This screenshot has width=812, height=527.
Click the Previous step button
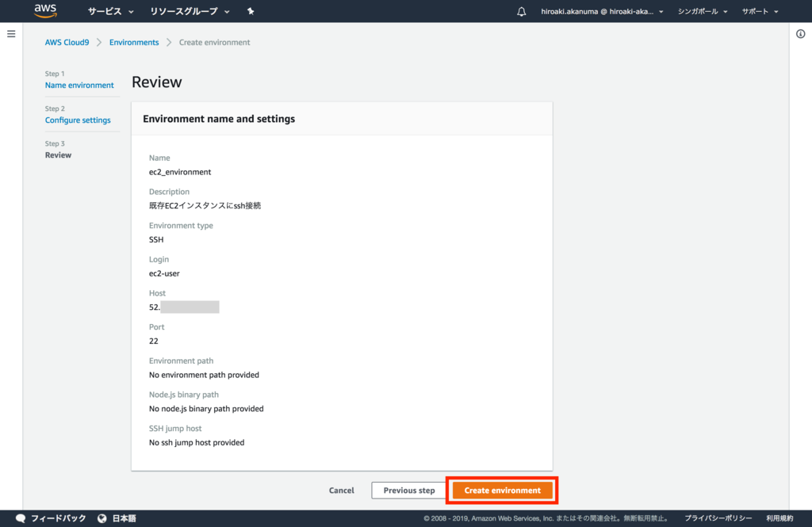[409, 491]
